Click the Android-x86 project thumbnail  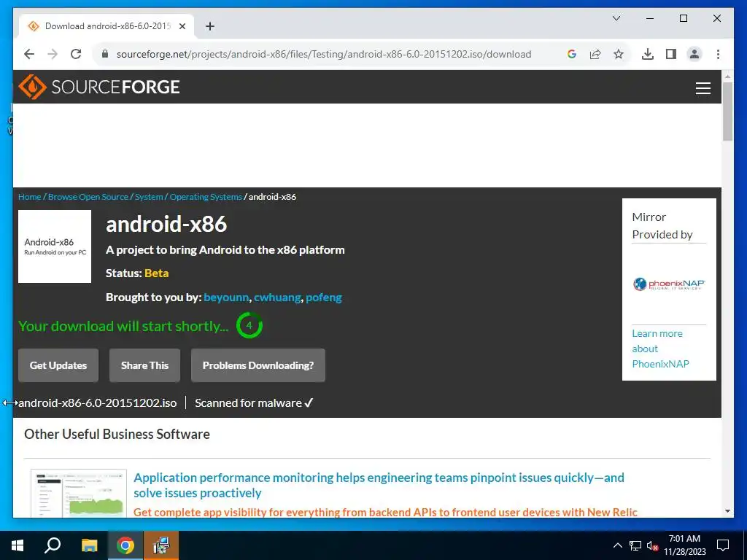pyautogui.click(x=55, y=246)
